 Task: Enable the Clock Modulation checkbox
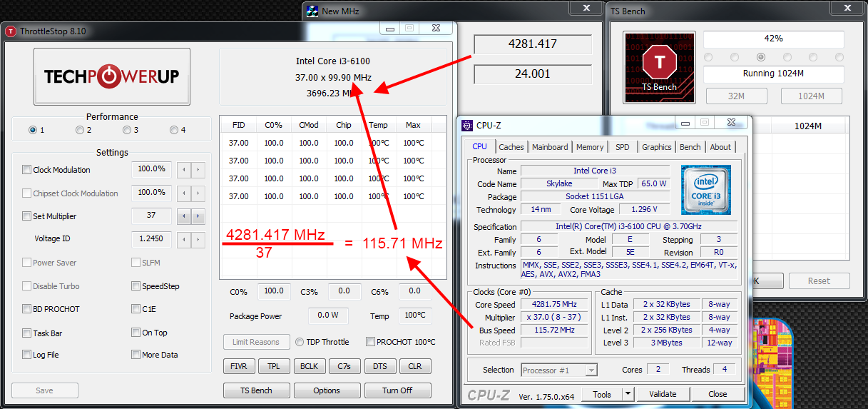27,170
